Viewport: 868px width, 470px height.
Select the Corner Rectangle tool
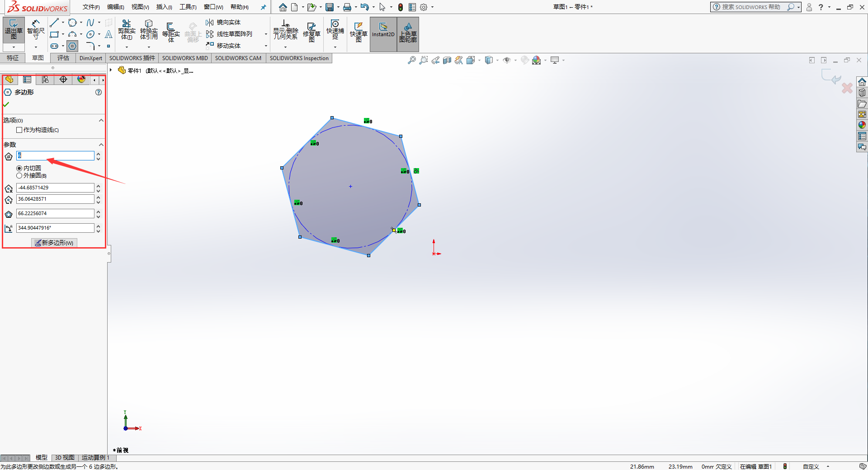click(x=54, y=34)
